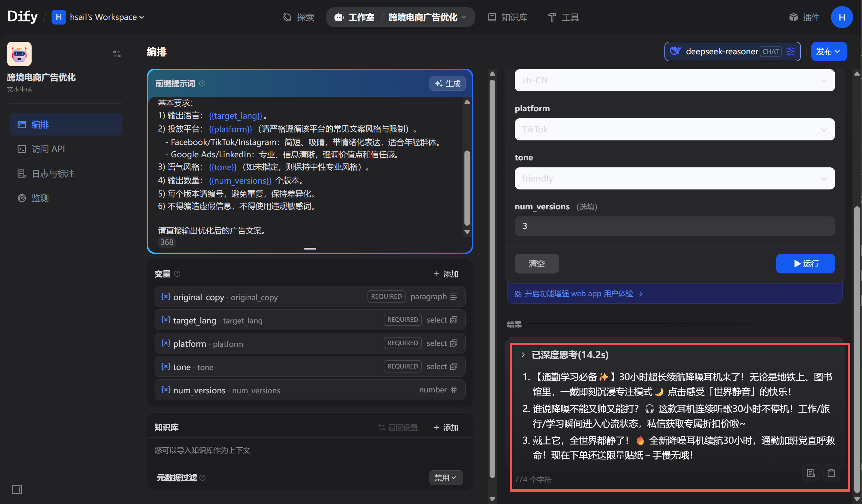The height and width of the screenshot is (504, 862).
Task: Open tone friendly dropdown
Action: click(675, 178)
